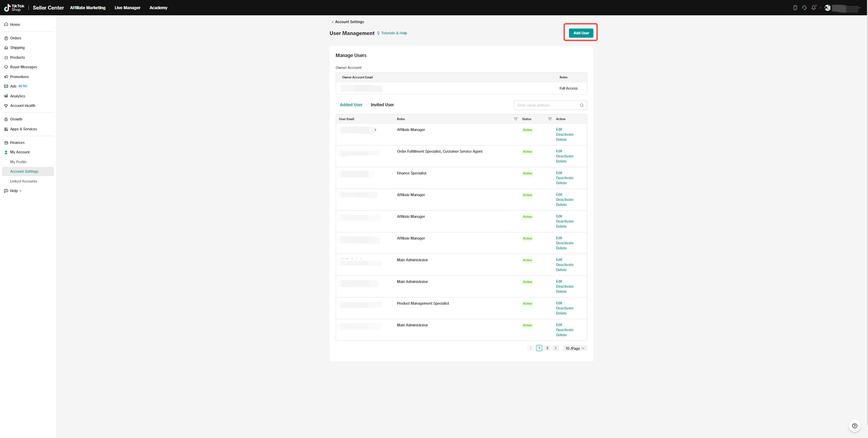Screen dimensions: 868x438
Task: Deactivate the Finance Specialist user
Action: point(565,178)
